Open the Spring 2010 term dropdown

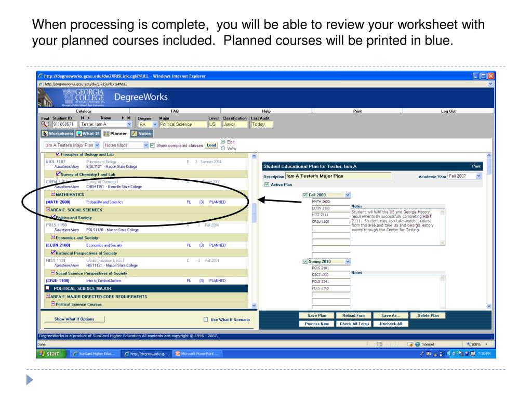pos(348,262)
